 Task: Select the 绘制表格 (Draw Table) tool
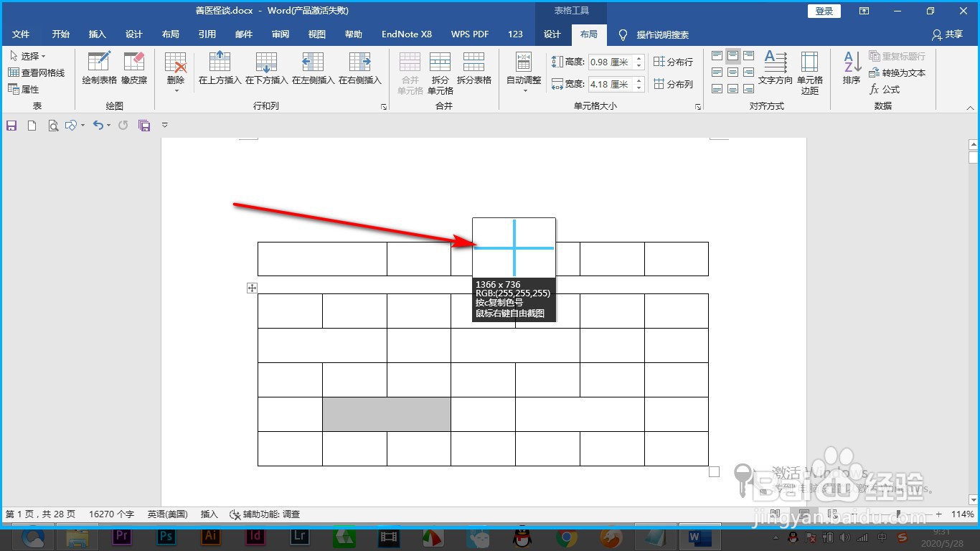pos(98,68)
